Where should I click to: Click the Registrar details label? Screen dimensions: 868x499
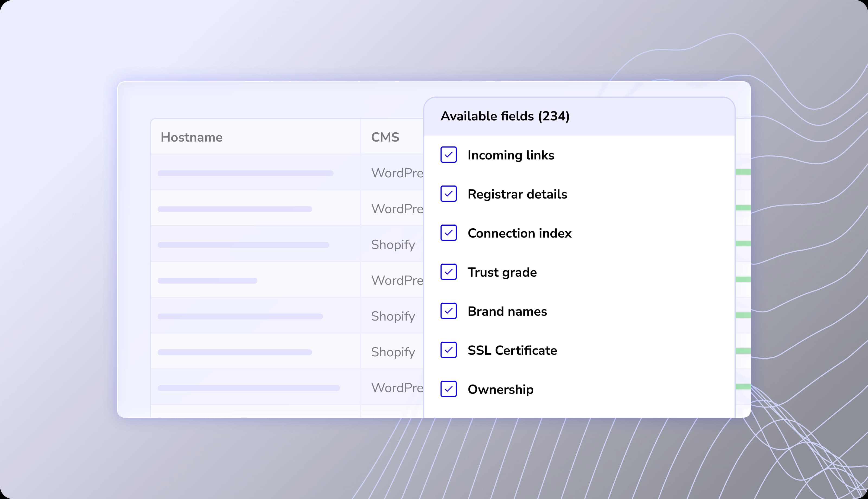517,194
